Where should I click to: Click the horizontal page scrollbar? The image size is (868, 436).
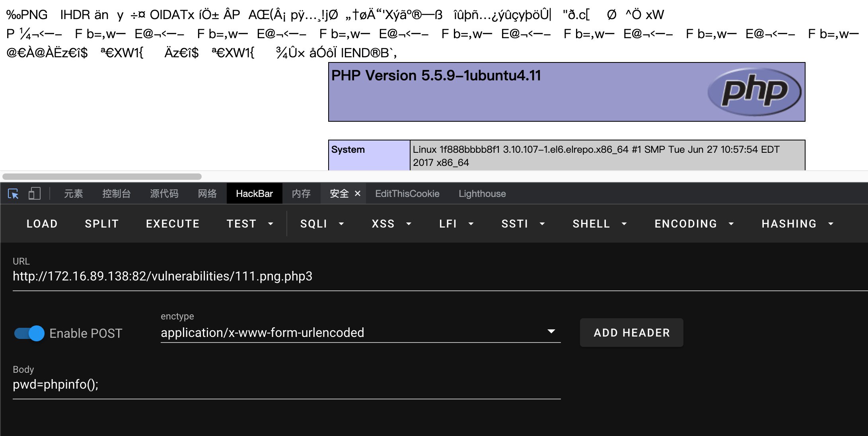102,176
